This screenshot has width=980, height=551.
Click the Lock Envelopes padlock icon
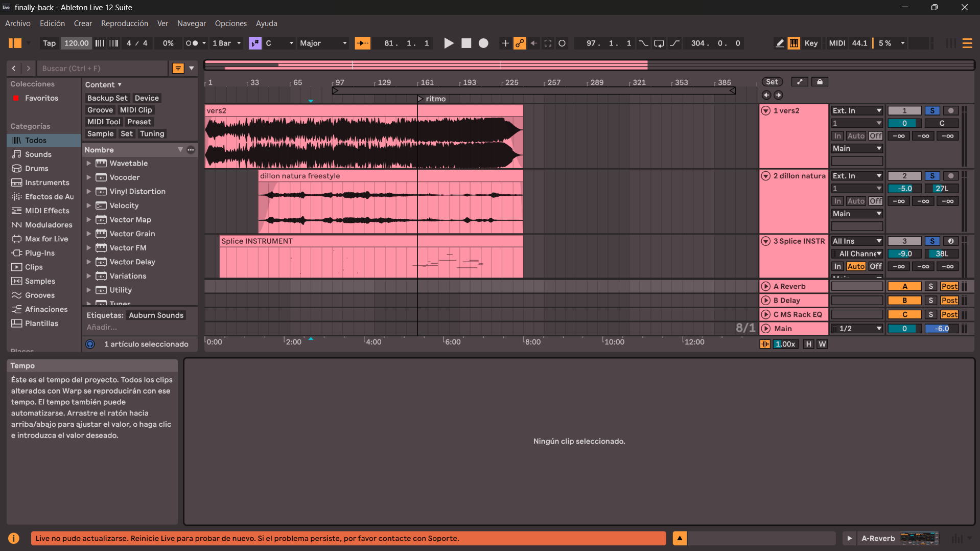pos(820,82)
